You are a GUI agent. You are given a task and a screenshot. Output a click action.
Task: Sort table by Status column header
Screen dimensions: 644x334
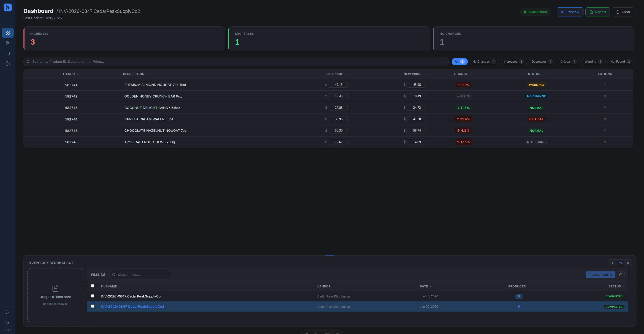(x=536, y=74)
